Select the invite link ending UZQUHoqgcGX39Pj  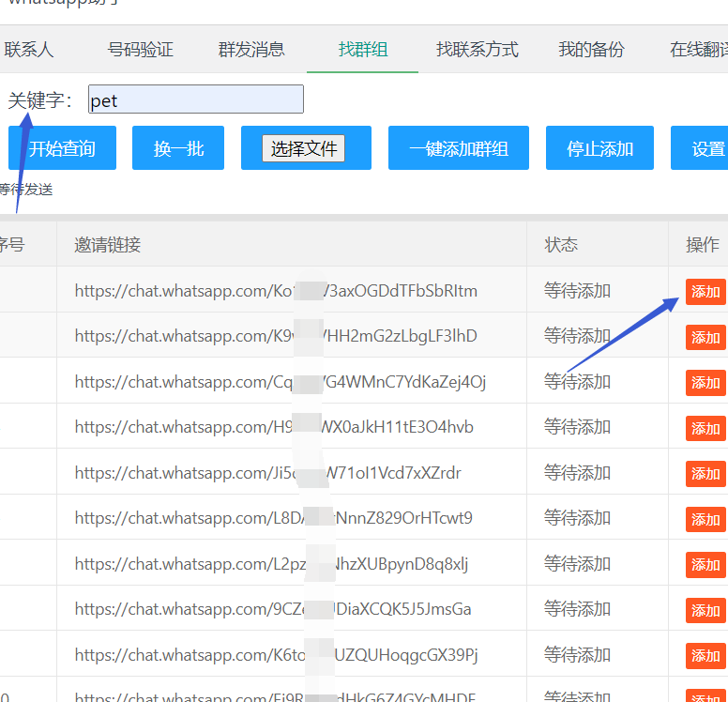click(276, 655)
